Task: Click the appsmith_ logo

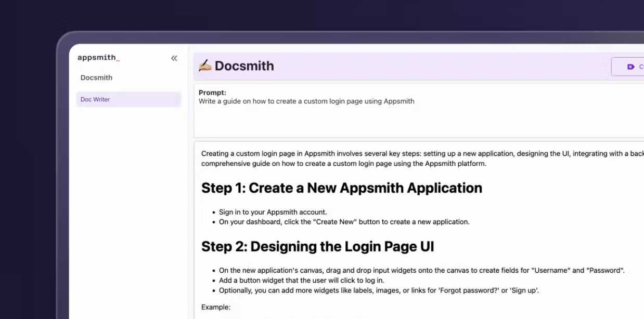Action: coord(99,58)
